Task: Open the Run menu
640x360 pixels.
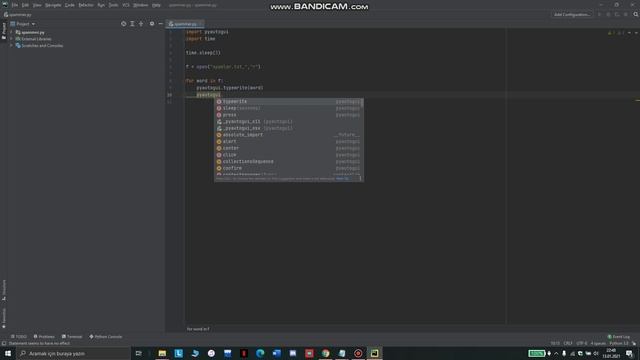Action: (x=101, y=5)
